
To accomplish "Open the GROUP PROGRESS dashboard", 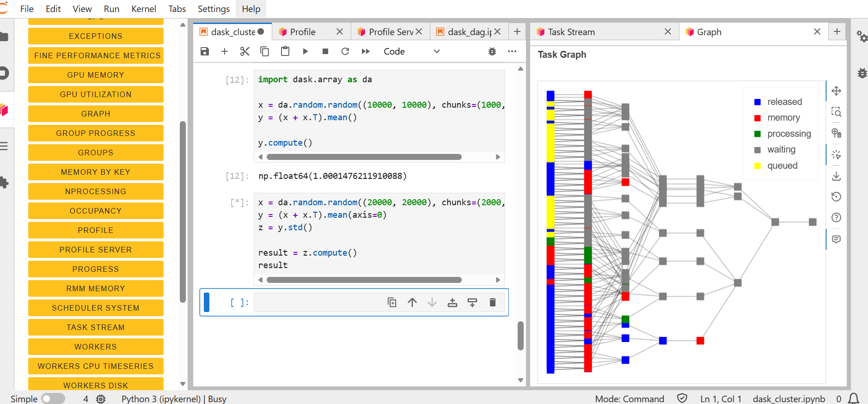I will (96, 133).
